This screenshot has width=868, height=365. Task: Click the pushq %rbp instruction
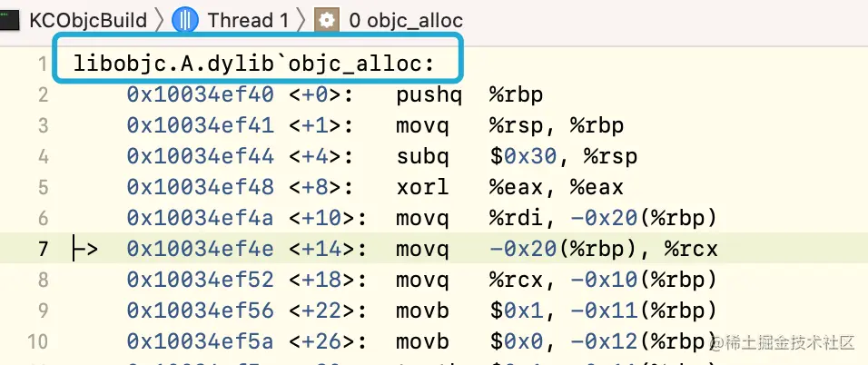(469, 94)
